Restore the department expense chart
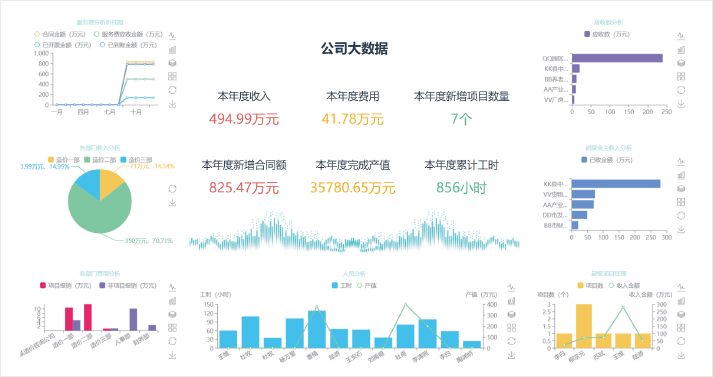 click(172, 342)
